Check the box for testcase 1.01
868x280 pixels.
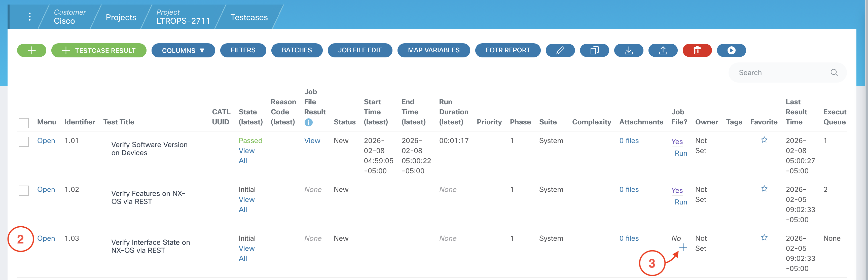tap(24, 142)
